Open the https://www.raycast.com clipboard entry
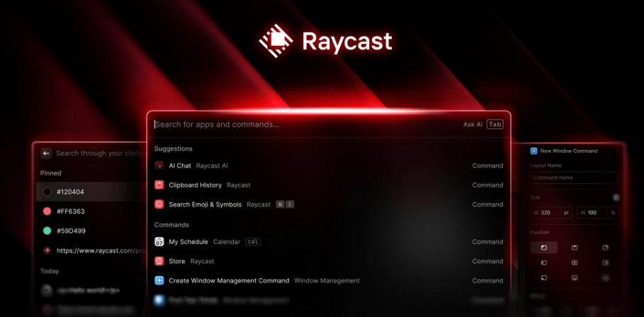The height and width of the screenshot is (317, 644). click(x=92, y=250)
